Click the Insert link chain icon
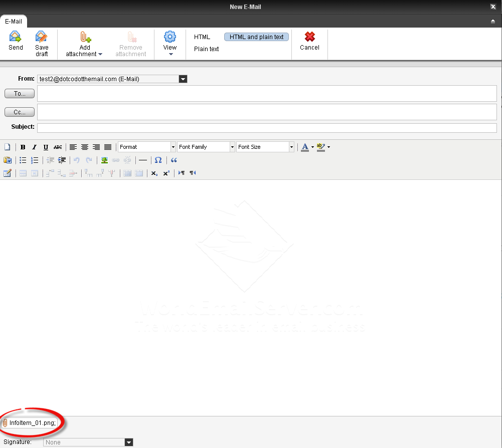The height and width of the screenshot is (448, 502). (115, 160)
